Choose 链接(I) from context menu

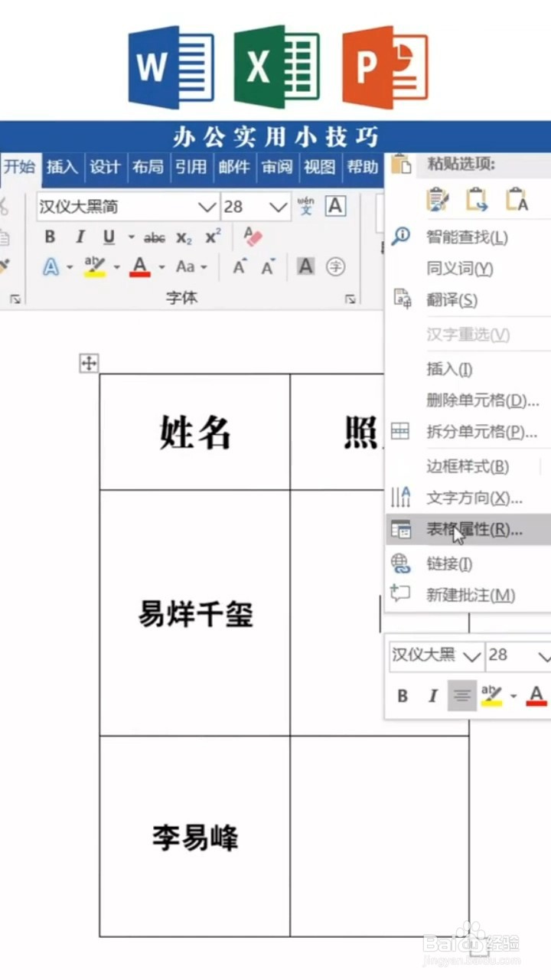tap(468, 564)
